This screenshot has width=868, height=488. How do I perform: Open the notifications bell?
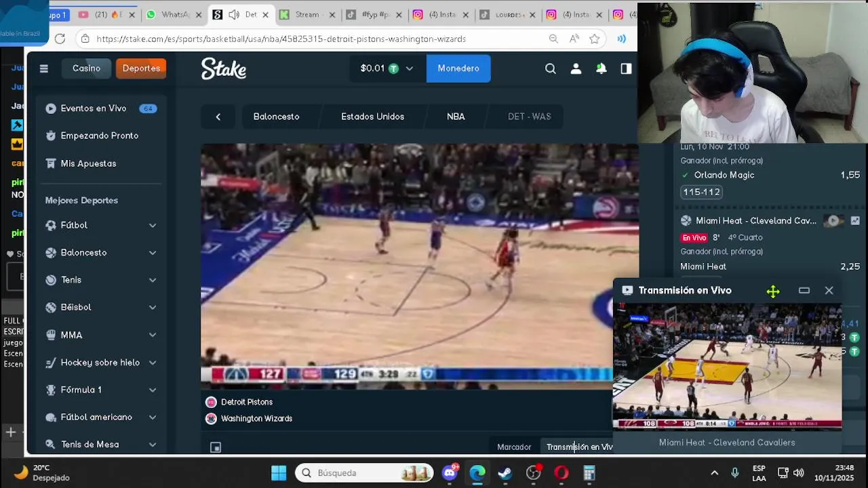[601, 68]
